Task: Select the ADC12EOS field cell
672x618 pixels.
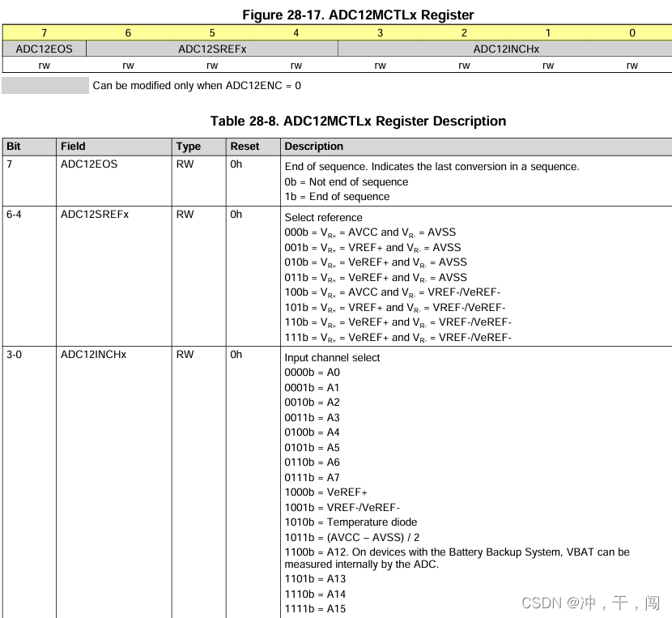Action: pos(44,49)
